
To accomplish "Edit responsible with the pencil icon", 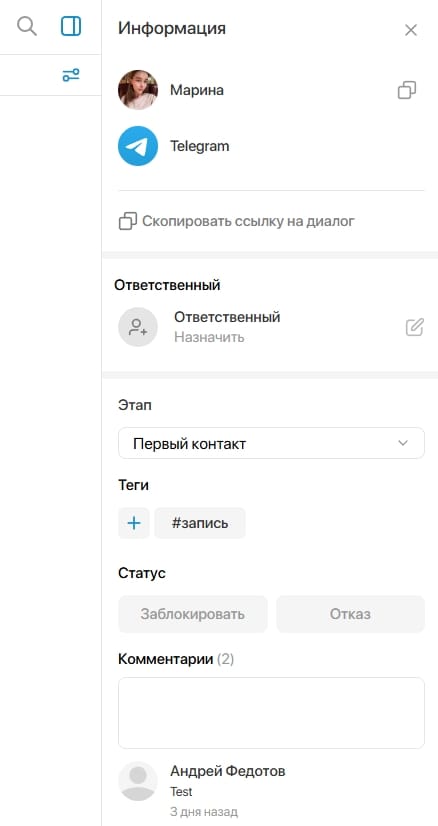I will click(x=415, y=327).
